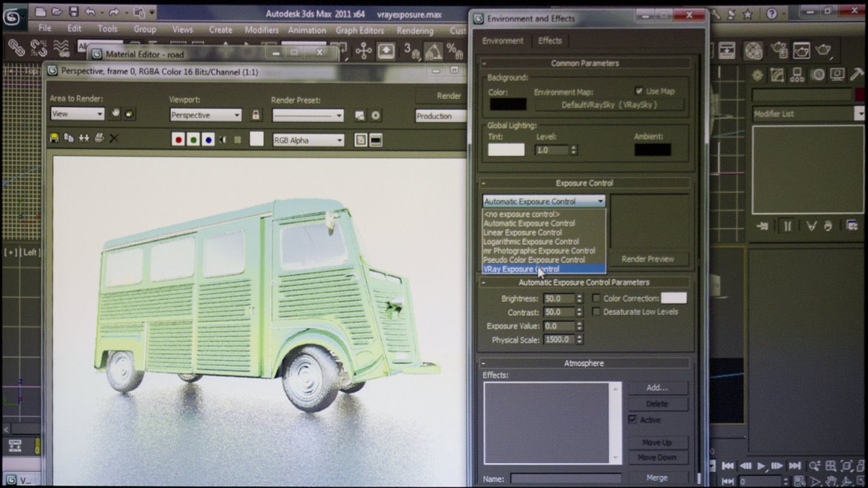Toggle the Enable Red Channel button
Image resolution: width=868 pixels, height=488 pixels.
tap(178, 140)
